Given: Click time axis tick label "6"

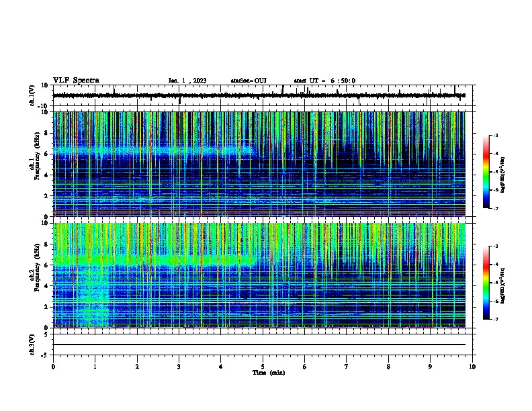Looking at the screenshot, I should (305, 367).
